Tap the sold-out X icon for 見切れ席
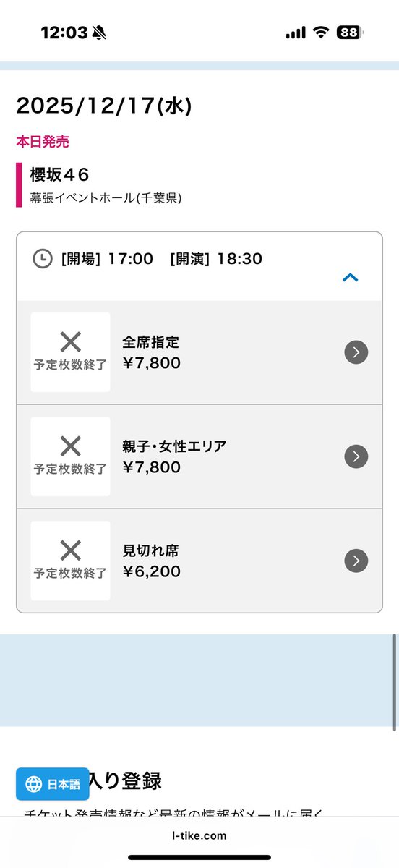The width and height of the screenshot is (399, 868). point(70,550)
